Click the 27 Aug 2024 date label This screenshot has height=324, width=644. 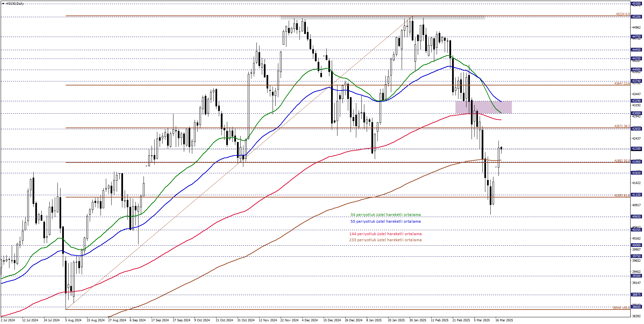[x=117, y=320]
